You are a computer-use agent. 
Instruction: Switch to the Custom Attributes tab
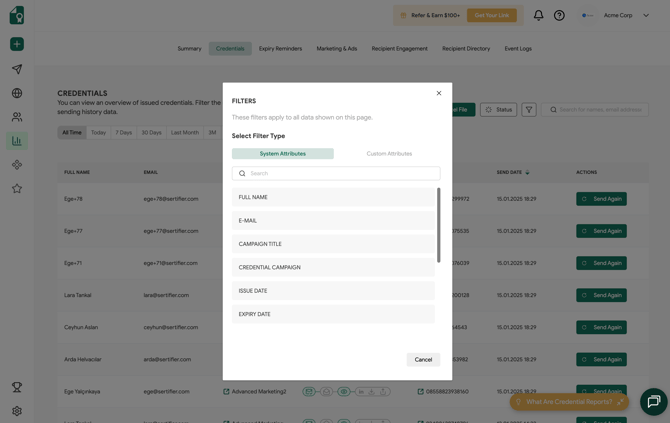(389, 154)
